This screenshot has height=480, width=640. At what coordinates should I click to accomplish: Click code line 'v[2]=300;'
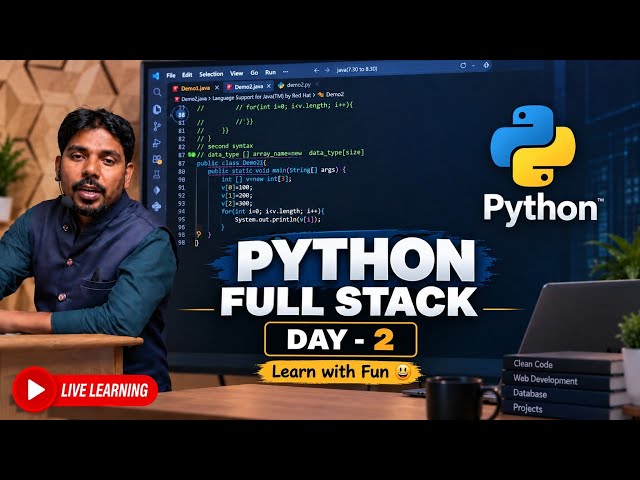[x=237, y=203]
